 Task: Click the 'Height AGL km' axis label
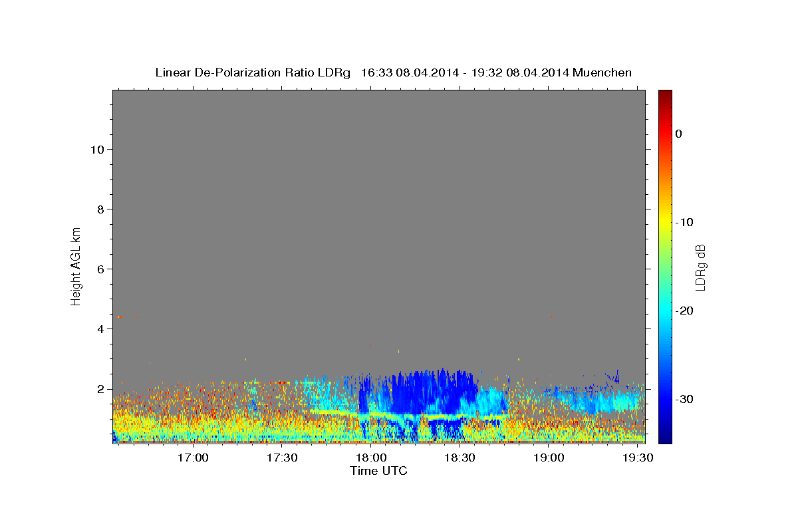[x=76, y=265]
